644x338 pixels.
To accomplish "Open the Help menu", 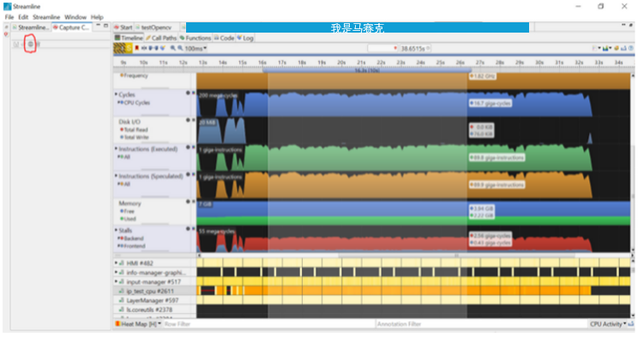I will (97, 17).
